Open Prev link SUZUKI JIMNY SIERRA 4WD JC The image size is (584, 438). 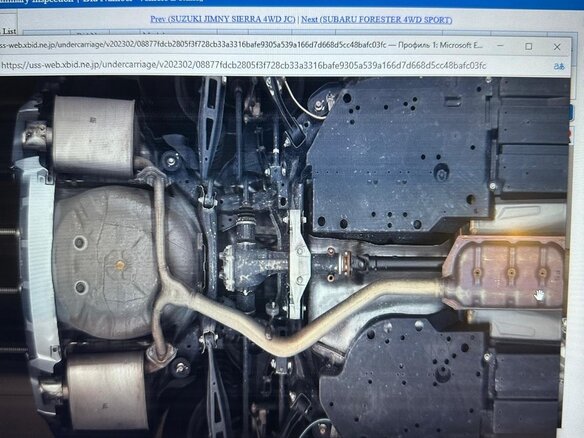click(223, 19)
